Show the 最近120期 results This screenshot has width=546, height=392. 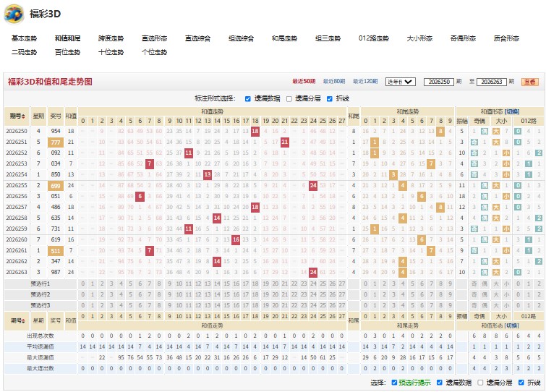tap(365, 82)
